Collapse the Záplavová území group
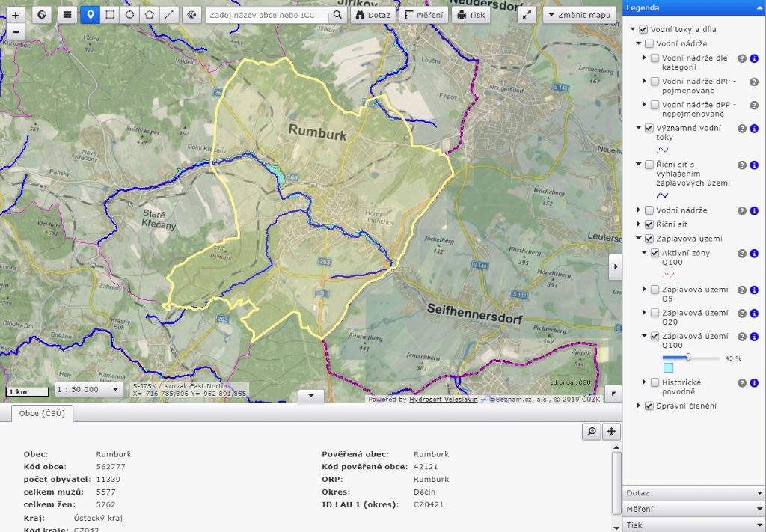The width and height of the screenshot is (766, 532). [x=639, y=239]
